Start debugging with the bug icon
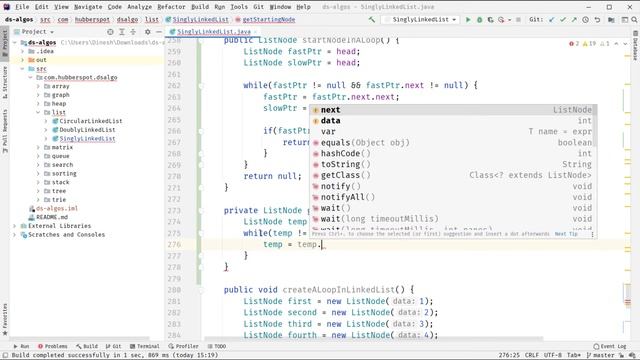640x360 pixels. click(x=480, y=20)
